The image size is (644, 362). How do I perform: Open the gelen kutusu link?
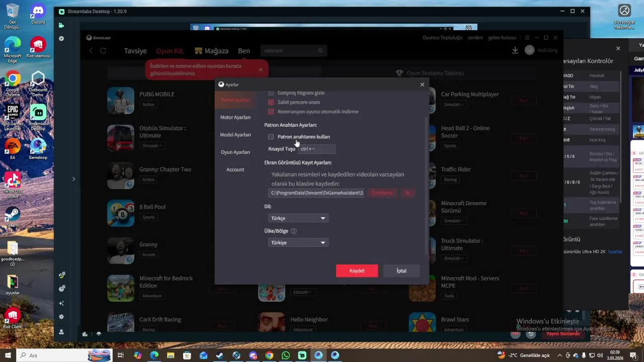502,38
